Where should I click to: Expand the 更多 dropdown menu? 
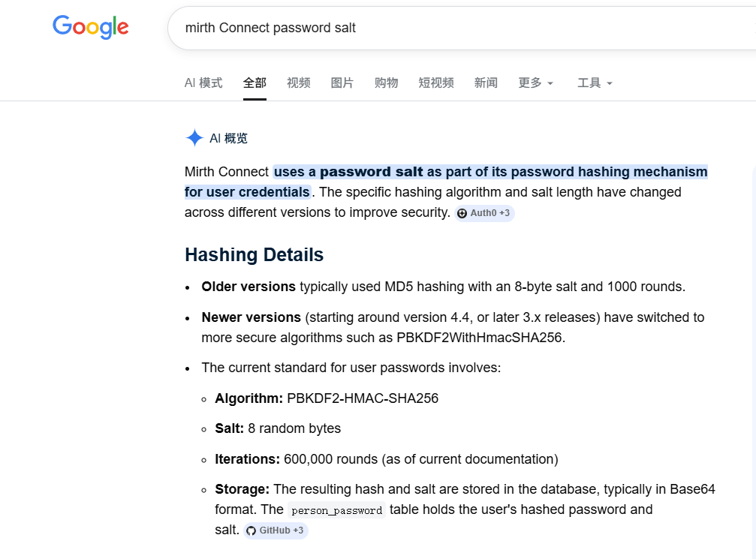tap(536, 83)
